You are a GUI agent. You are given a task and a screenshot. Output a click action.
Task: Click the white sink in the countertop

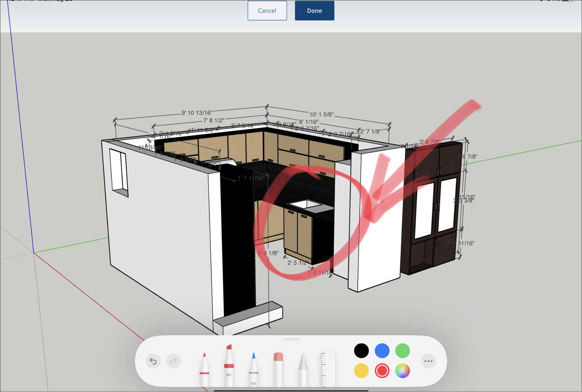305,205
